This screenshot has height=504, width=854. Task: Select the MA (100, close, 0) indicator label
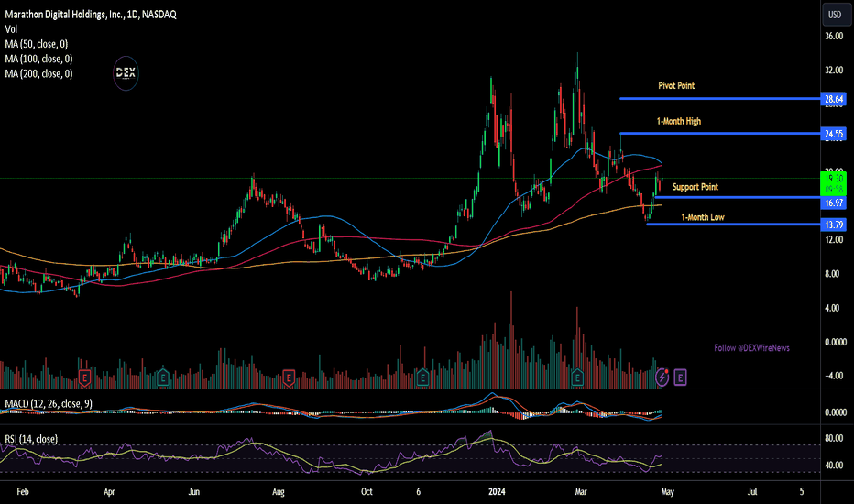38,59
